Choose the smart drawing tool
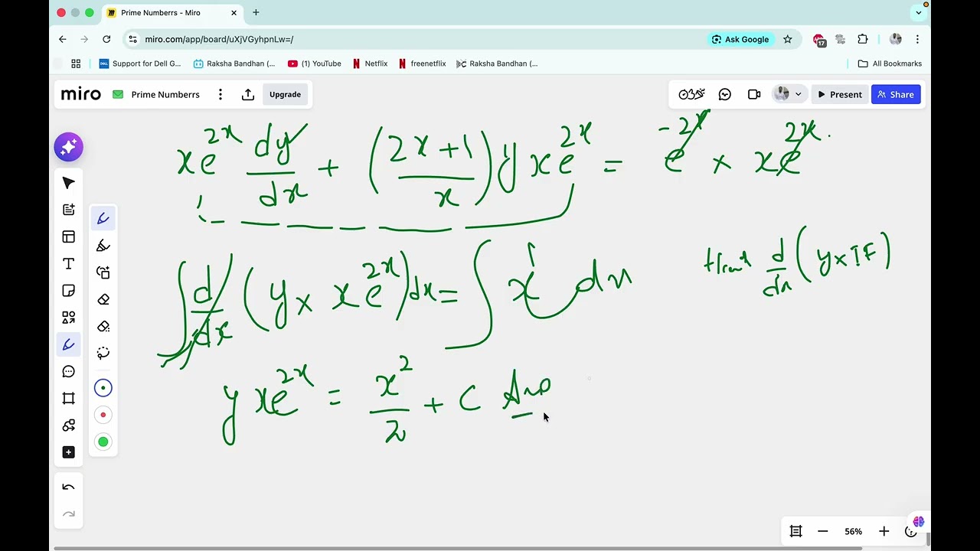This screenshot has height=551, width=980. coord(103,272)
